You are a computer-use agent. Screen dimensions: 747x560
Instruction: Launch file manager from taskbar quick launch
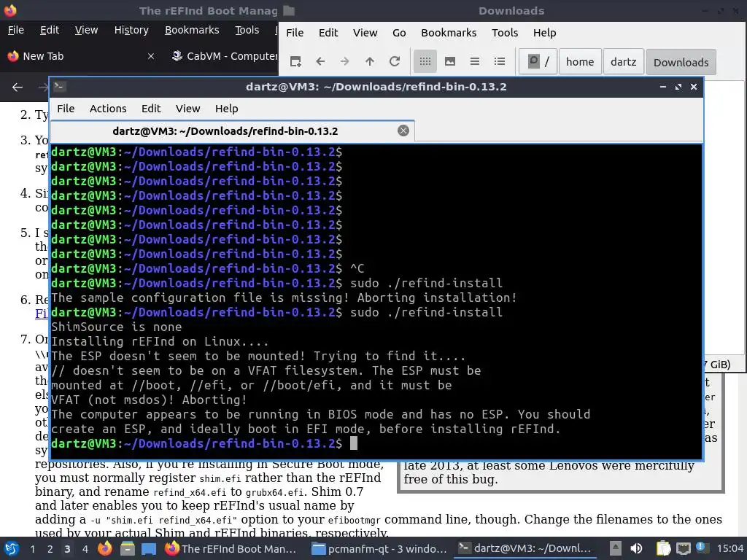pos(127,548)
